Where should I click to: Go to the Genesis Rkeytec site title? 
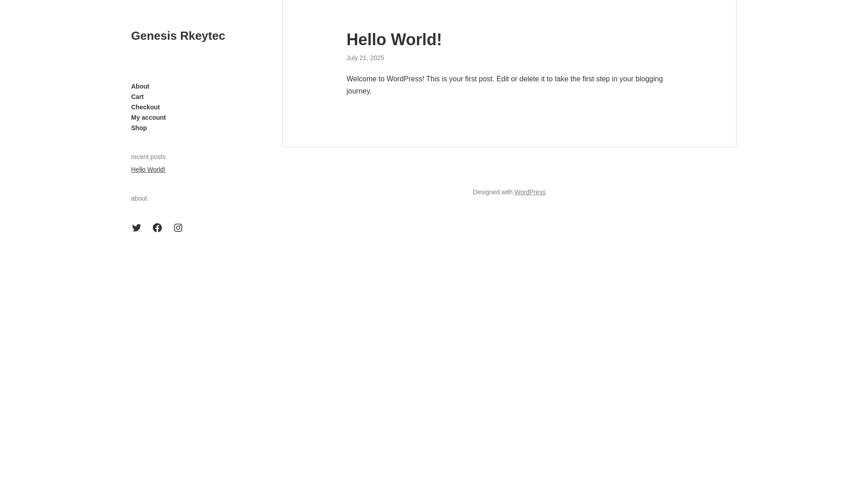178,36
